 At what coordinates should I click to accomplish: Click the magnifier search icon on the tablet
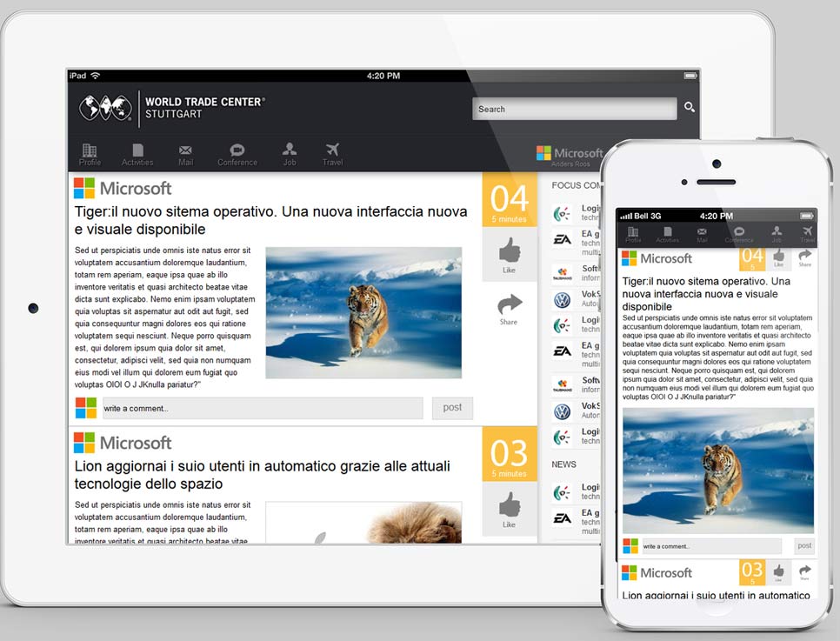tap(689, 108)
